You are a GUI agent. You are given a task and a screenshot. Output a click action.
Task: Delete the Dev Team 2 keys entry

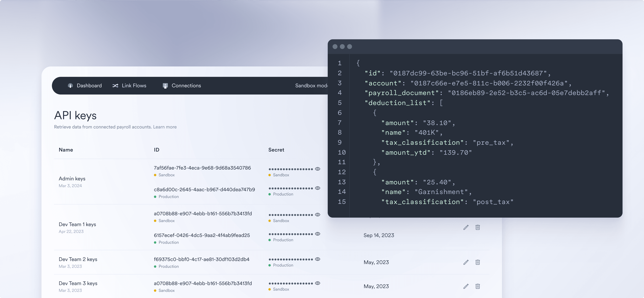pos(477,262)
